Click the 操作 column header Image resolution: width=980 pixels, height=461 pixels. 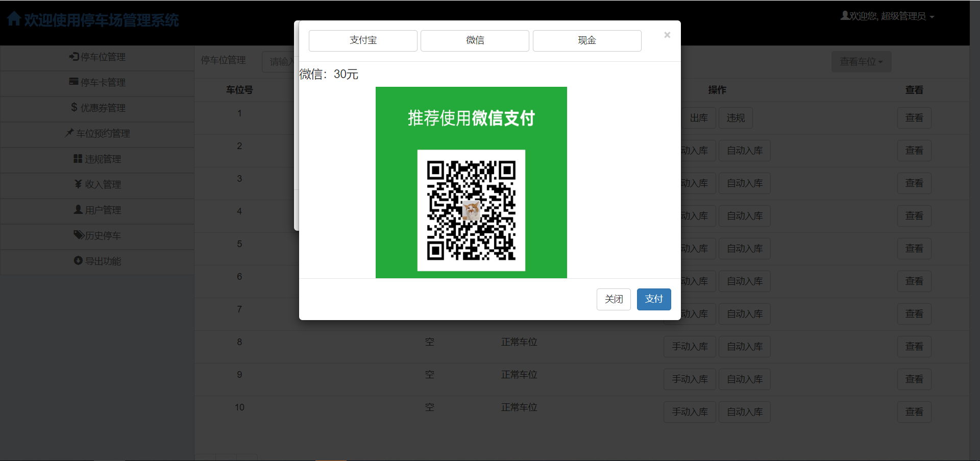click(717, 90)
